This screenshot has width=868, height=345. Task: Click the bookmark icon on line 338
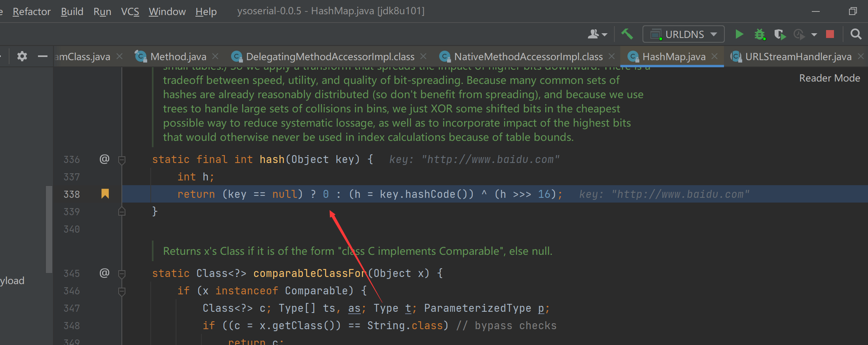105,194
